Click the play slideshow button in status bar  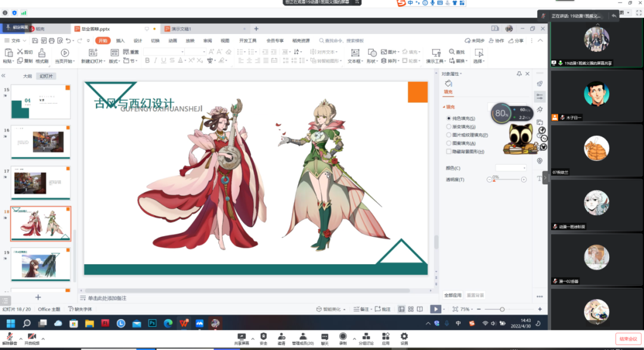click(x=435, y=309)
